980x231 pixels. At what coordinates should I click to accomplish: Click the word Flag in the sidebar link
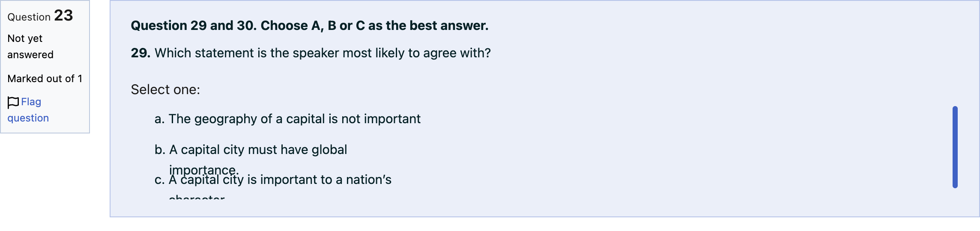(x=31, y=102)
